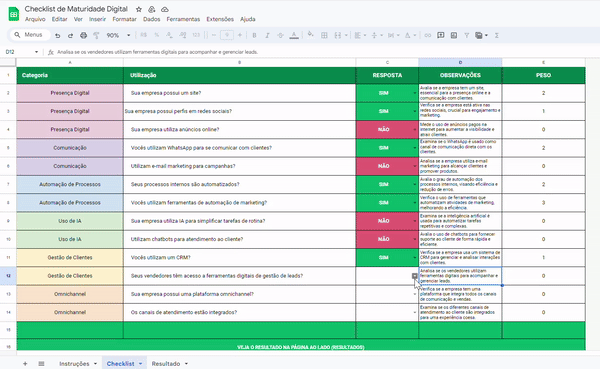
Task: Open RESPOSTA dropdown for omnichannel platform question
Action: point(414,294)
